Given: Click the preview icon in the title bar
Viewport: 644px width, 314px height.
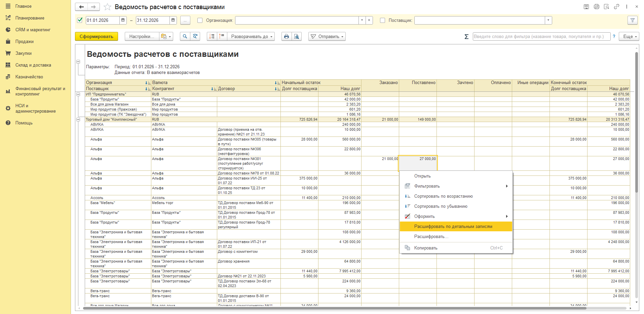Looking at the screenshot, I should tap(606, 7).
